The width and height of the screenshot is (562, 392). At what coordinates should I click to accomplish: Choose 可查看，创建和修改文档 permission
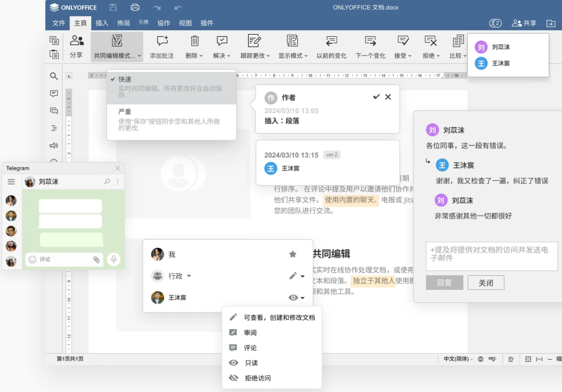pyautogui.click(x=272, y=318)
